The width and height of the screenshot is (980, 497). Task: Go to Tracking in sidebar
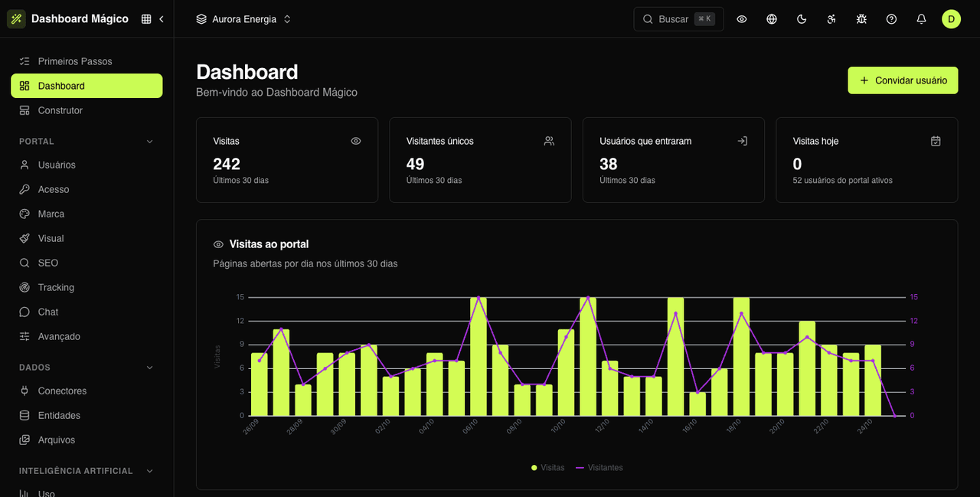click(x=87, y=287)
